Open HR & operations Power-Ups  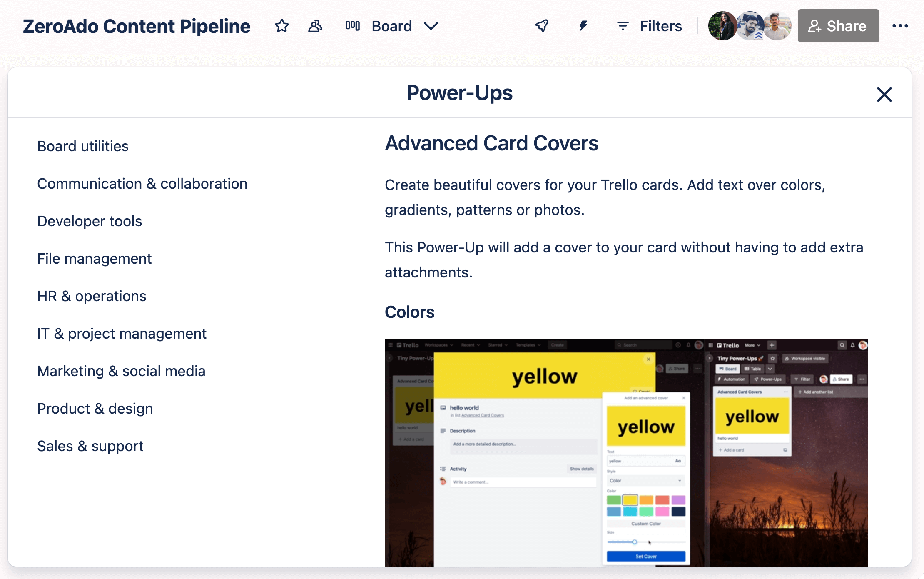pyautogui.click(x=92, y=296)
